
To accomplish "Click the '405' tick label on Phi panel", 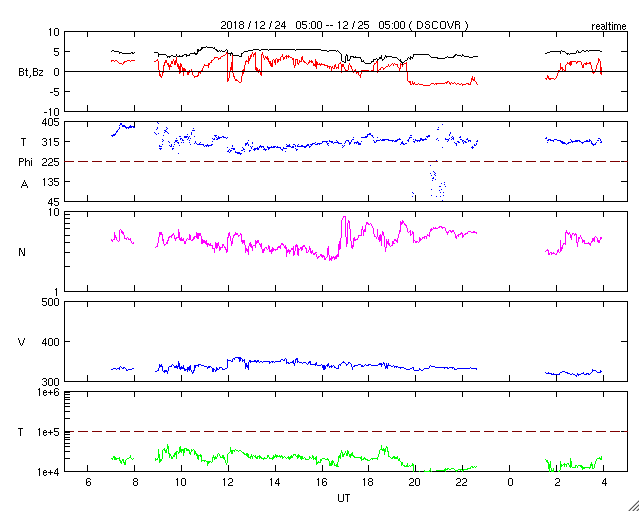I will 51,122.
